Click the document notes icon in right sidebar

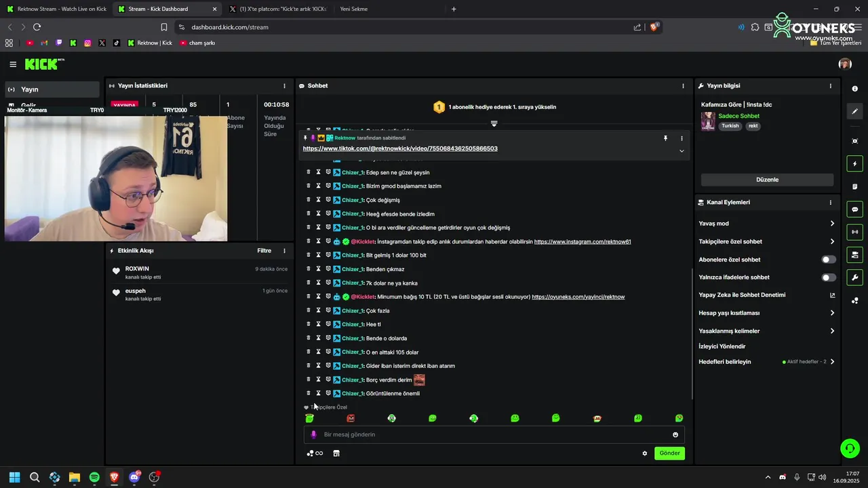854,186
